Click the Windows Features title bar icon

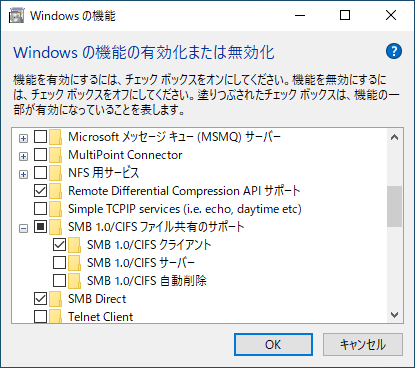coord(17,16)
